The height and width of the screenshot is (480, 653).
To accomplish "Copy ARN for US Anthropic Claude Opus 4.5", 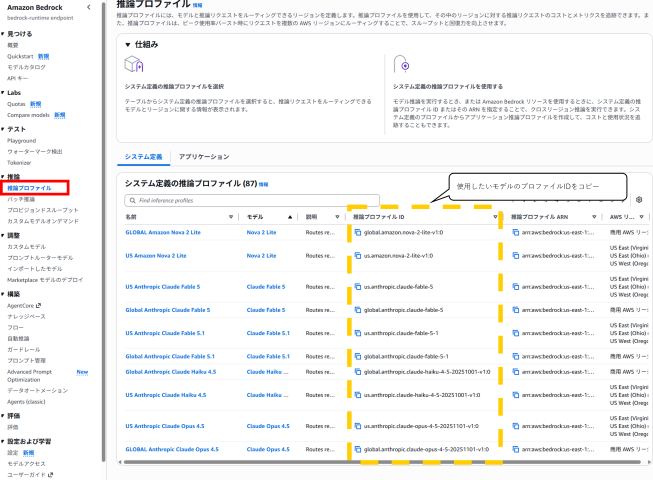I will coord(516,426).
